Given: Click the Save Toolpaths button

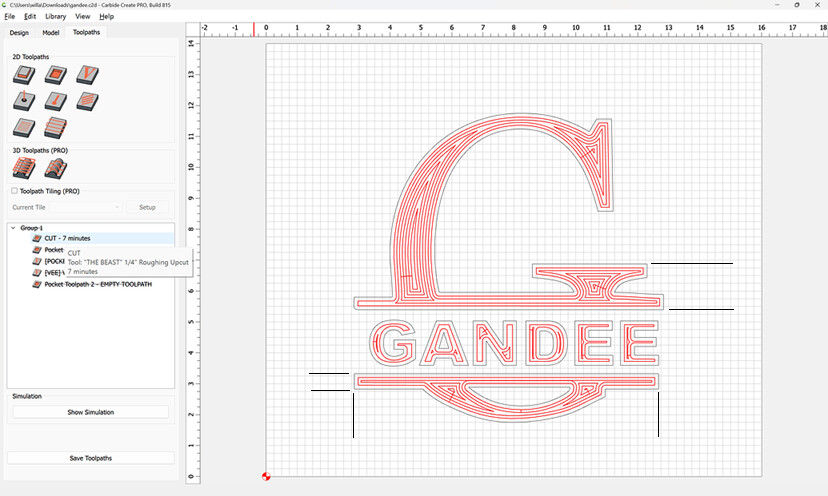Looking at the screenshot, I should [91, 458].
